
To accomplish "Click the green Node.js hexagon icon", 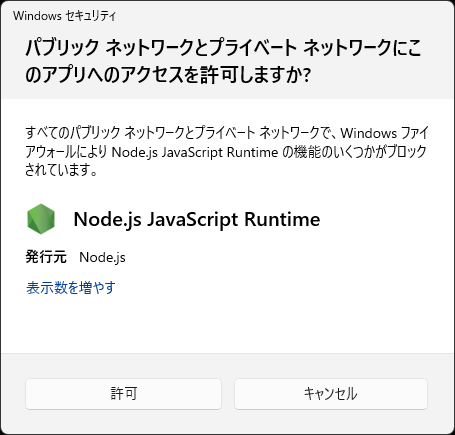I will click(x=41, y=219).
